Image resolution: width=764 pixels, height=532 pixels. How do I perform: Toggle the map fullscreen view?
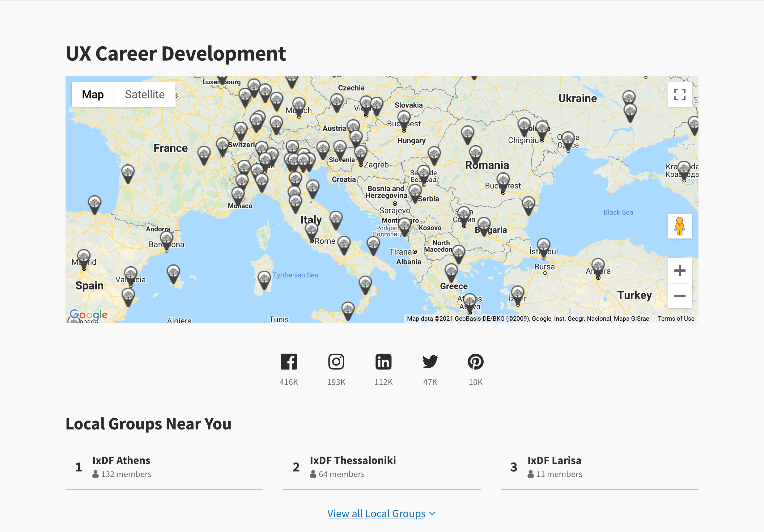pos(680,95)
